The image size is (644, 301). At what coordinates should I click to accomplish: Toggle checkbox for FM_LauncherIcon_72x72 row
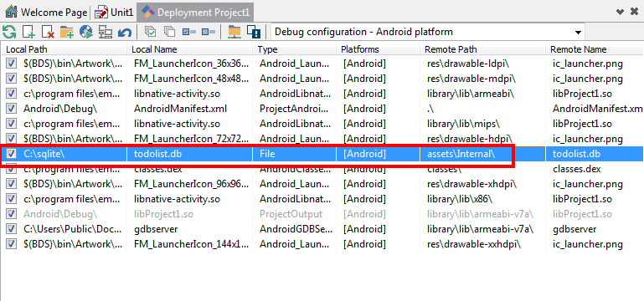pos(12,139)
